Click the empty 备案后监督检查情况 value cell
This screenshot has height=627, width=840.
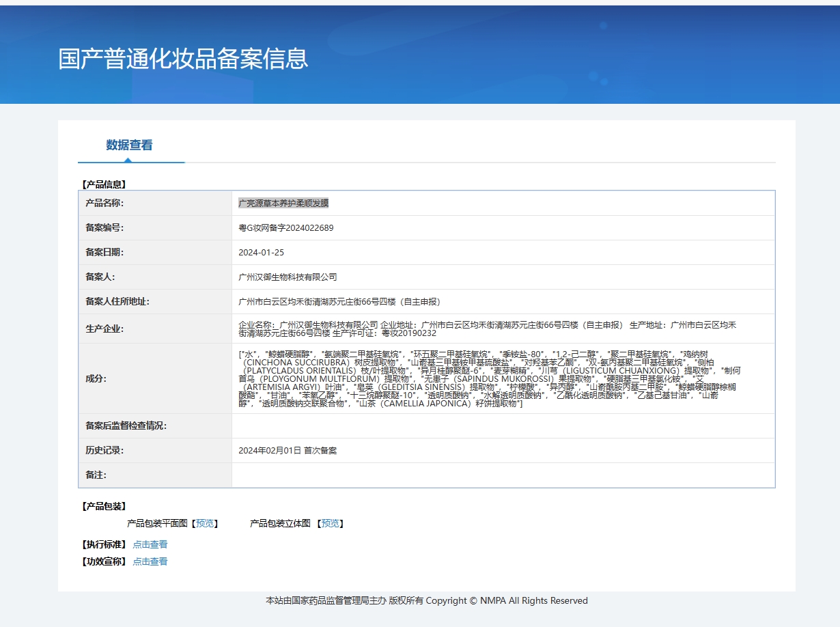click(503, 426)
